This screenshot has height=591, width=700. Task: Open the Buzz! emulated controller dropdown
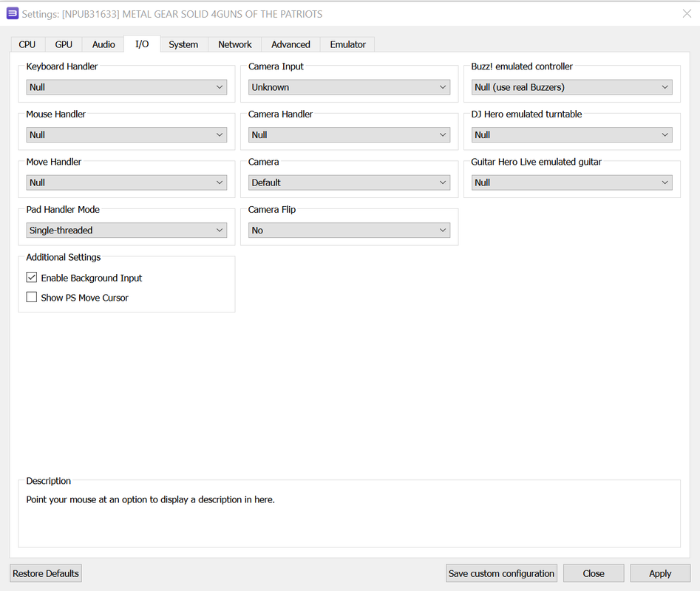[x=572, y=87]
